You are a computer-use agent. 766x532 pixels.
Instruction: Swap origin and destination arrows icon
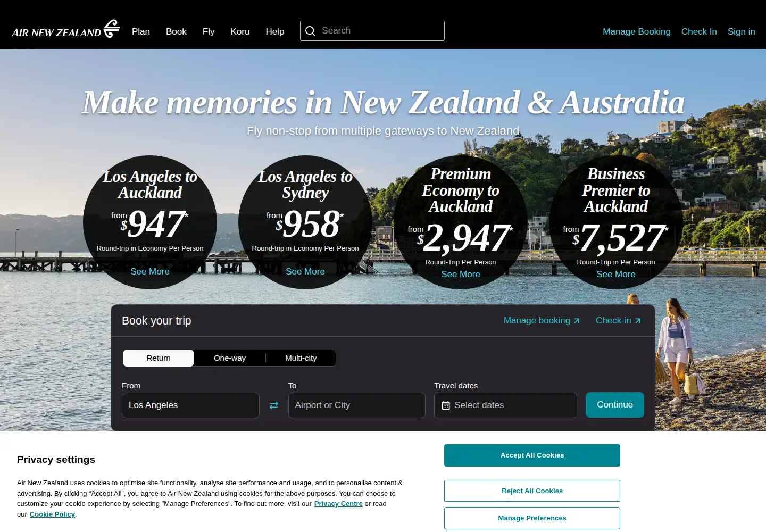pyautogui.click(x=274, y=405)
